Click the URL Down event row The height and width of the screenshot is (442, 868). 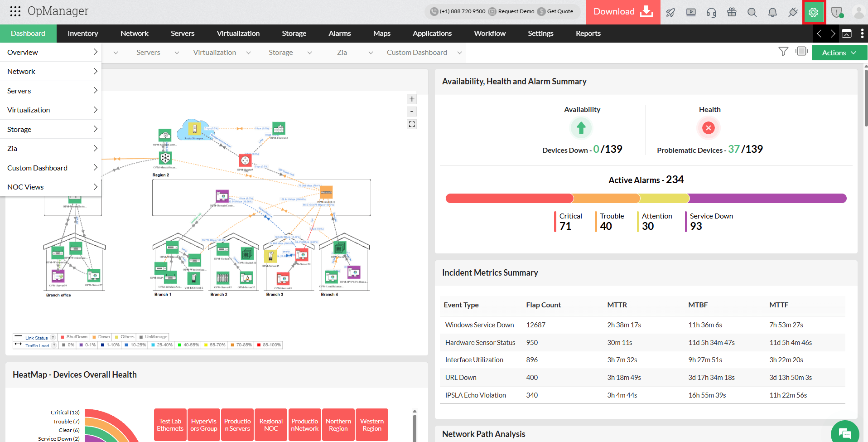click(642, 378)
